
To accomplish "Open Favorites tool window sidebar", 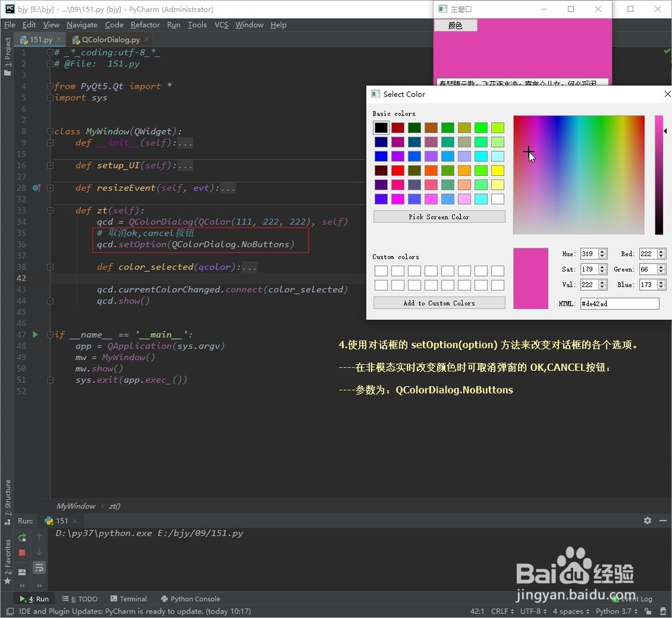I will [7, 561].
